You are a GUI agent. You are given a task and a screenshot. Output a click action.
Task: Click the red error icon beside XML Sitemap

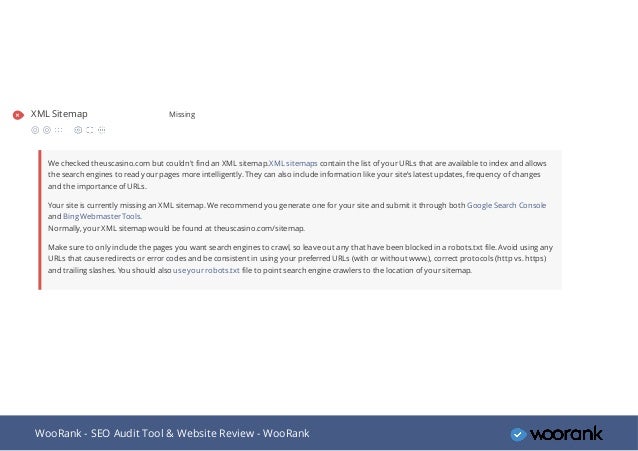18,115
